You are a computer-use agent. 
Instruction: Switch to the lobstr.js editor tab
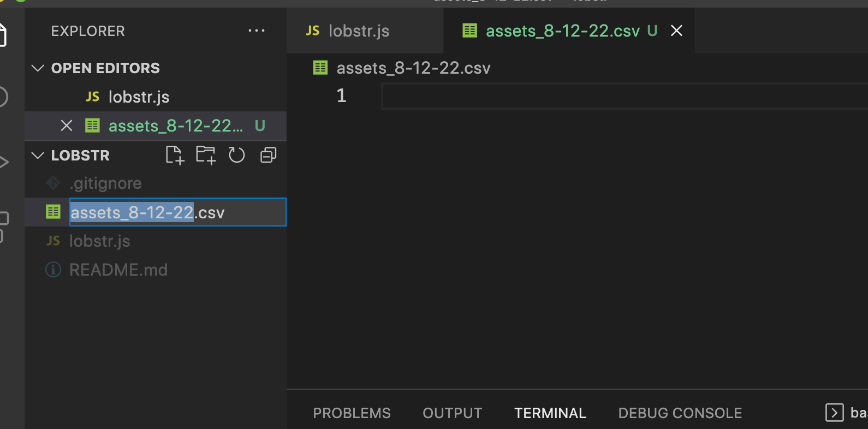358,31
